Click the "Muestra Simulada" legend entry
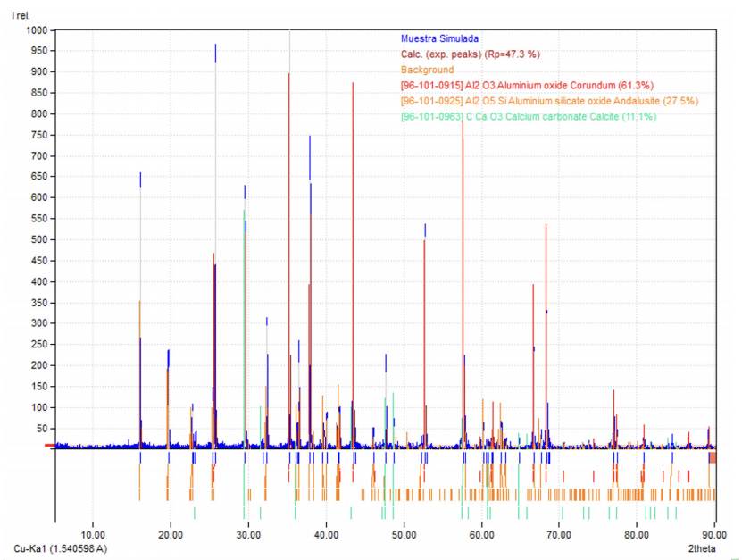The height and width of the screenshot is (560, 742). [439, 39]
